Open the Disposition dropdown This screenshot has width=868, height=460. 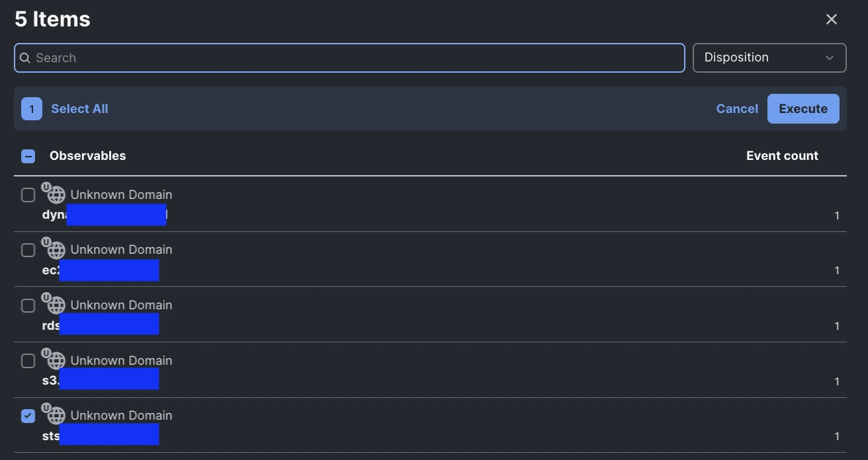(x=769, y=57)
